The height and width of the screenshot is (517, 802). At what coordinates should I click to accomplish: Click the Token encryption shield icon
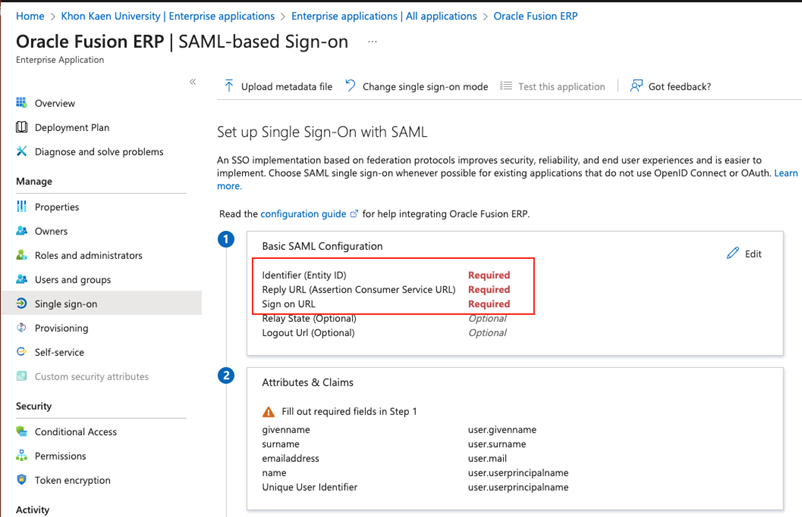tap(21, 480)
